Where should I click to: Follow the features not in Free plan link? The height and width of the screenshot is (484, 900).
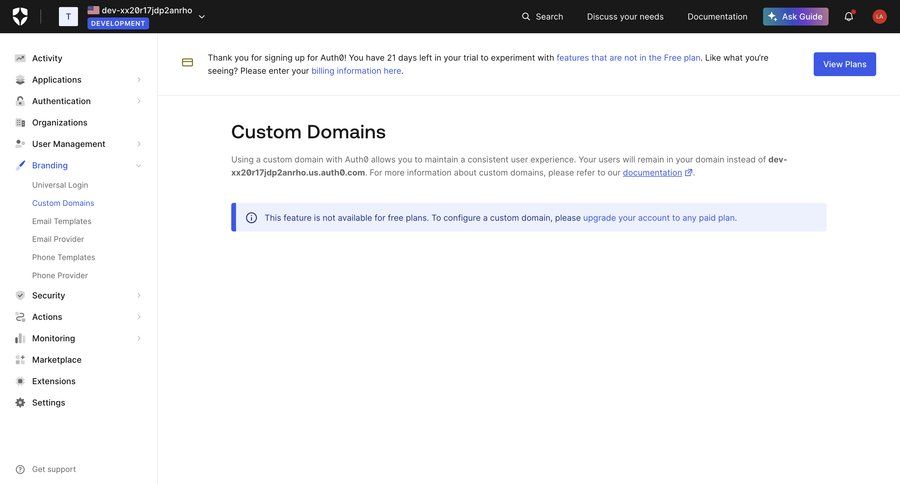click(628, 57)
